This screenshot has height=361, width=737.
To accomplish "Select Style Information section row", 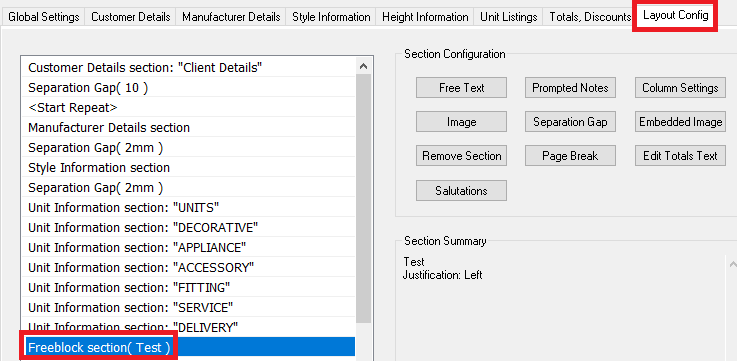I will [188, 167].
